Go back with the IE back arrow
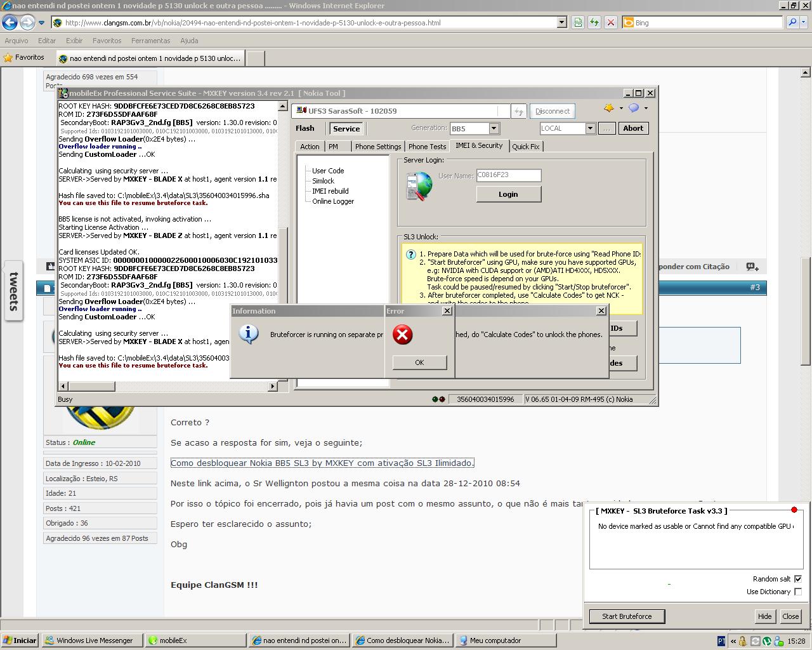812x650 pixels. 10,23
